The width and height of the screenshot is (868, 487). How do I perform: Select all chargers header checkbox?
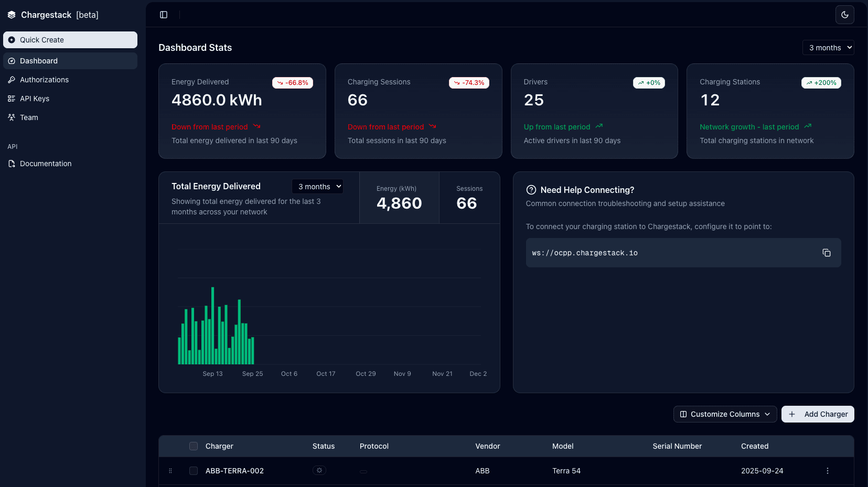(x=194, y=446)
